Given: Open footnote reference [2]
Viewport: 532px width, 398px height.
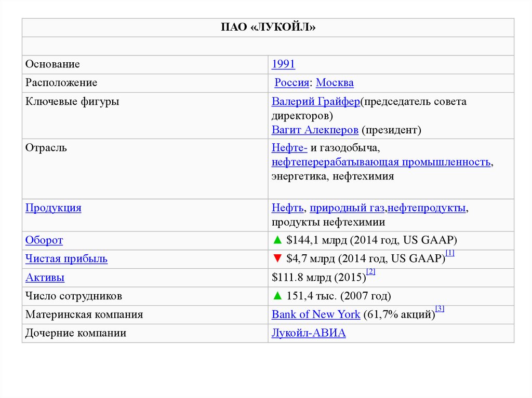Looking at the screenshot, I should (371, 271).
